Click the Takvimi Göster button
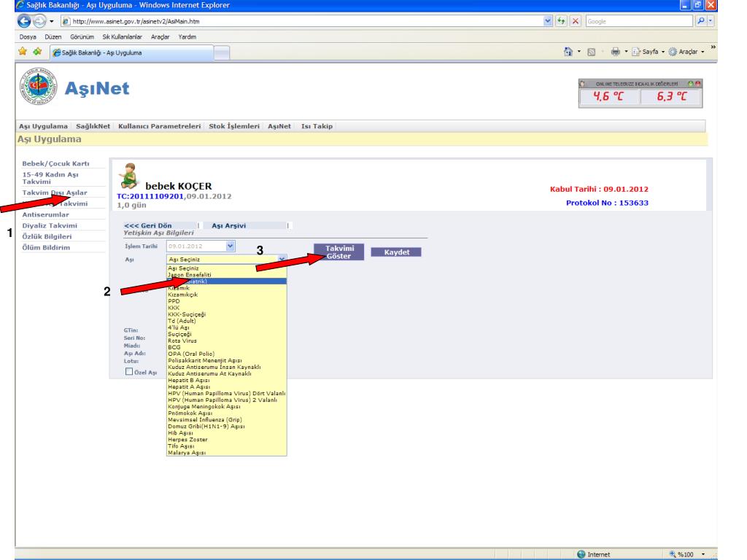 tap(339, 252)
